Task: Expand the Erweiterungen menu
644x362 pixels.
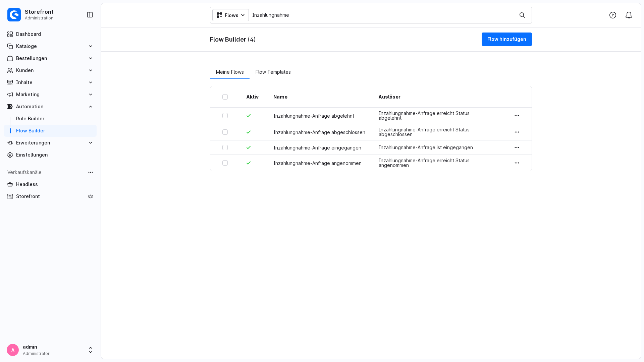Action: 50,143
